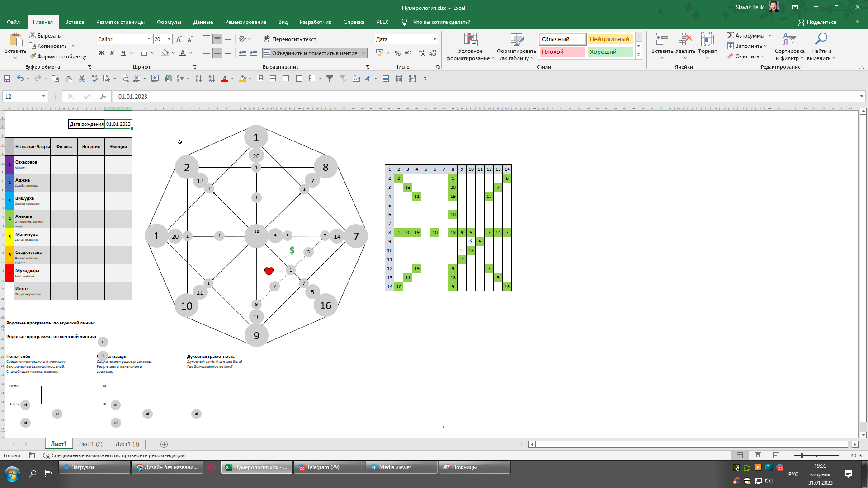Switch to Normal view in status bar
This screenshot has width=868, height=488.
[x=740, y=455]
